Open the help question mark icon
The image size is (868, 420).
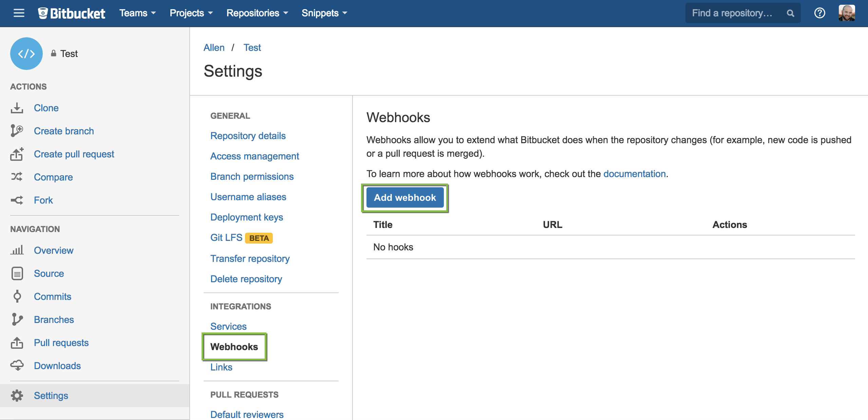pyautogui.click(x=819, y=13)
